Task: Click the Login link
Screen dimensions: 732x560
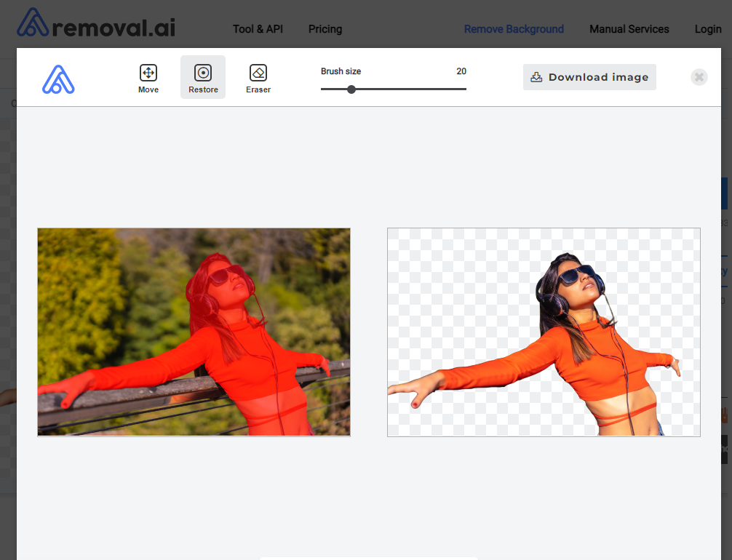Action: (708, 29)
